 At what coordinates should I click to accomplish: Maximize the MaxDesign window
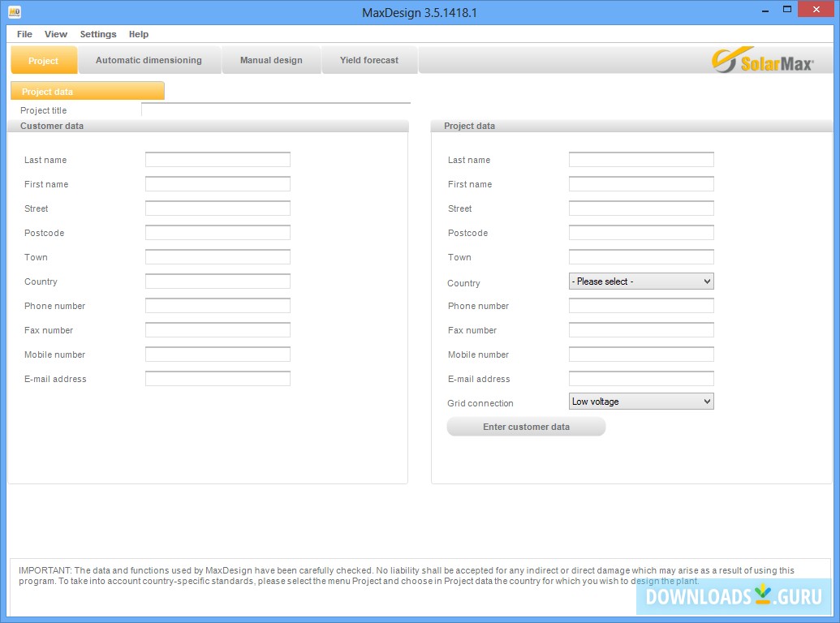click(x=787, y=9)
